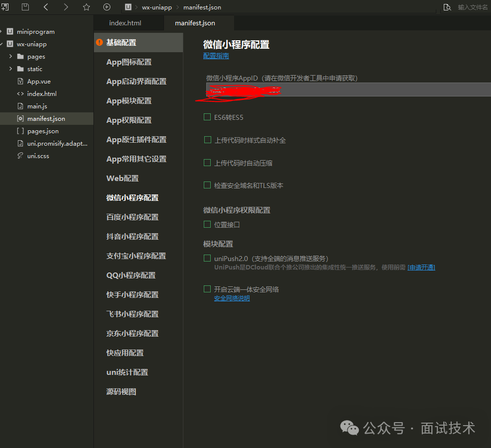Screen dimensions: 491x448
Task: Open QQ小程序配置 section
Action: click(131, 275)
